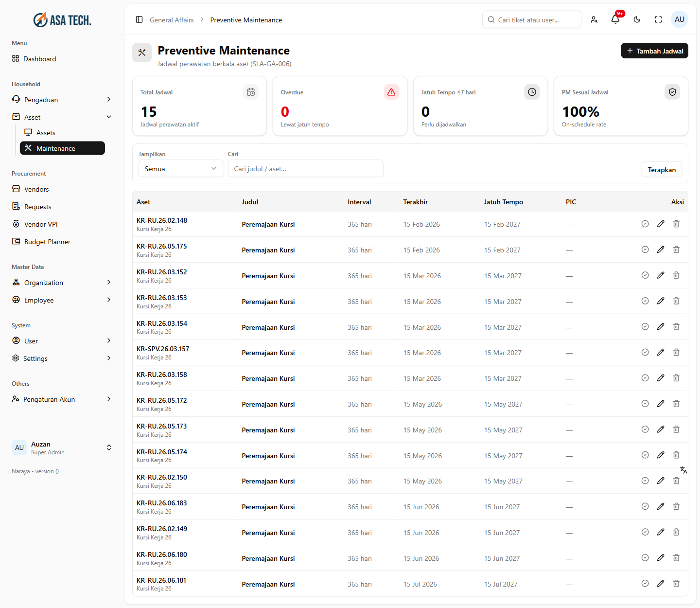This screenshot has height=608, width=700.
Task: Focus the Cari judul / aset search field
Action: tap(306, 168)
